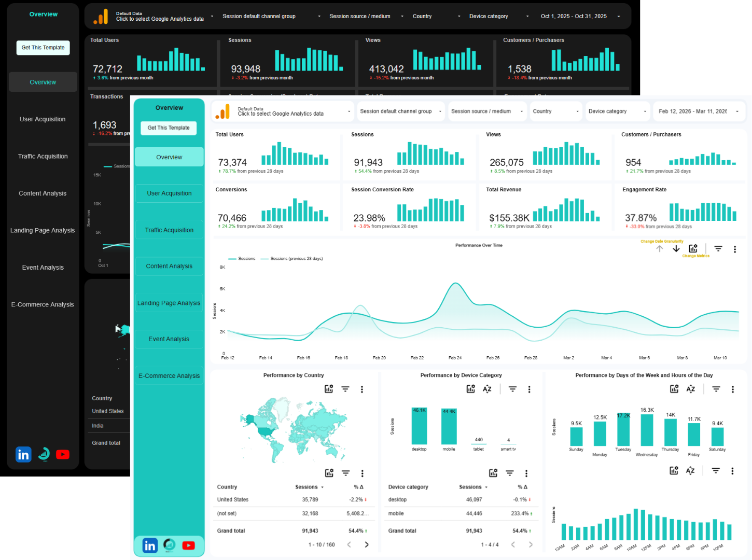Open the Device category filter dropdown
The image size is (752, 560).
click(618, 111)
